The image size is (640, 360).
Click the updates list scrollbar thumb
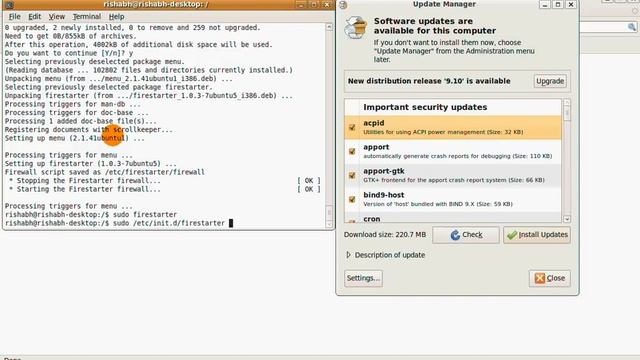567,113
